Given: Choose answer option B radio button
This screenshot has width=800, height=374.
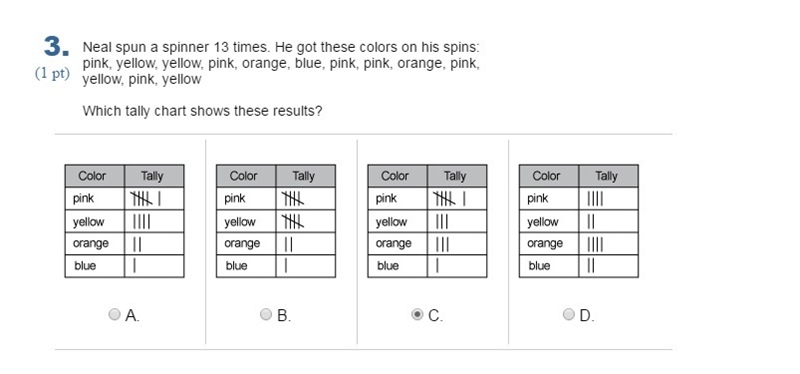Looking at the screenshot, I should point(266,314).
